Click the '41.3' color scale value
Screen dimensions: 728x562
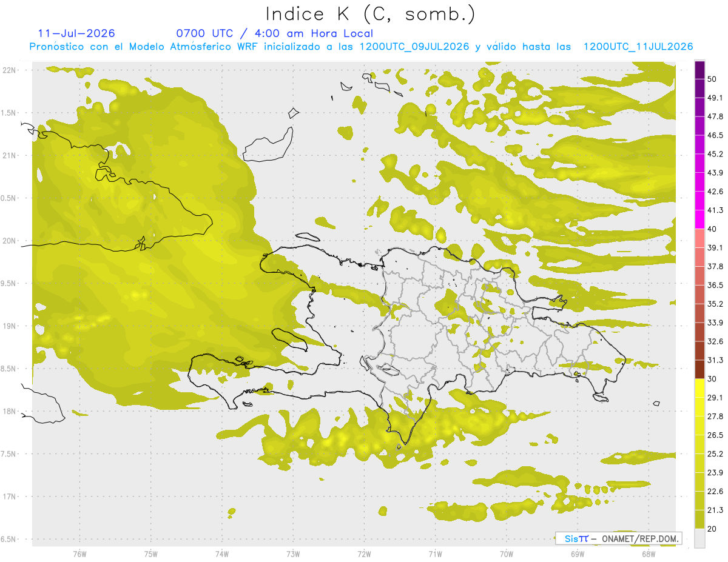pyautogui.click(x=715, y=210)
